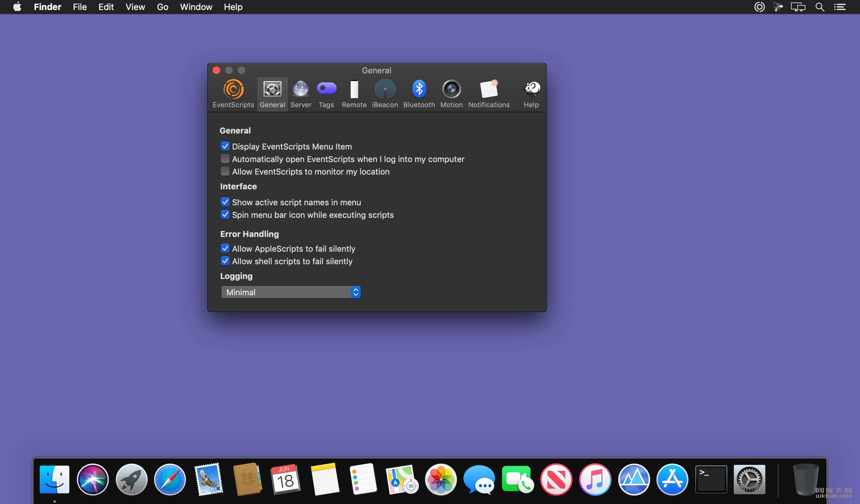Open Mail from the Dock

pos(209,479)
